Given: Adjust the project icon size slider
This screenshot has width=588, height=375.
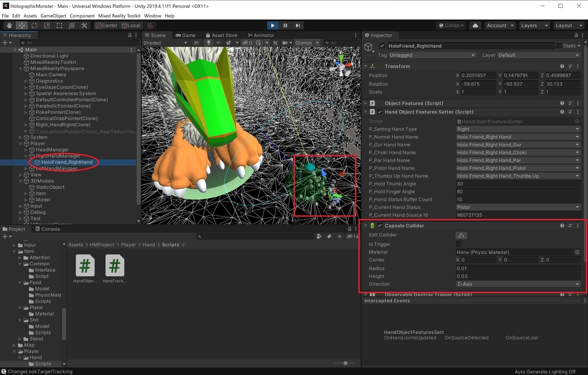Looking at the screenshot, I should (345, 363).
